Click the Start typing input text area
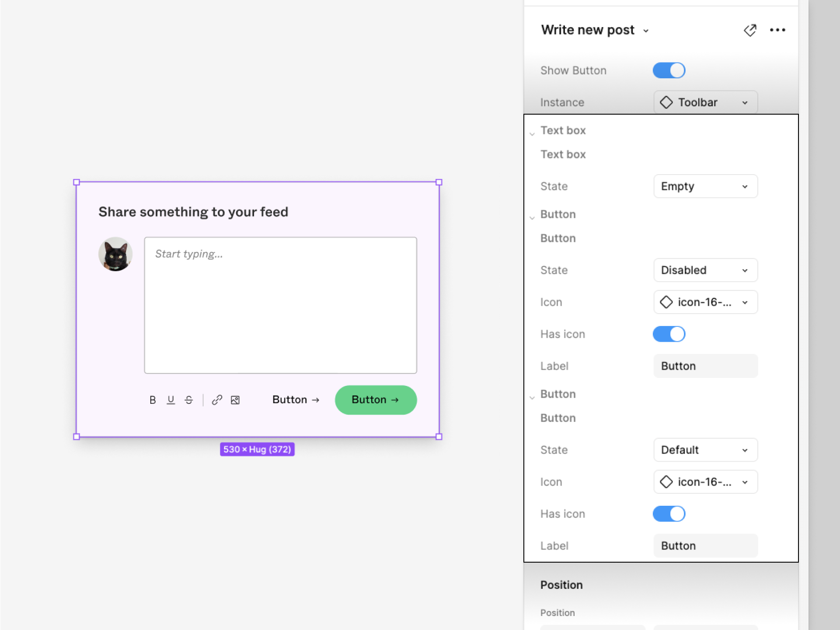Viewport: 840px width, 630px height. coord(280,304)
